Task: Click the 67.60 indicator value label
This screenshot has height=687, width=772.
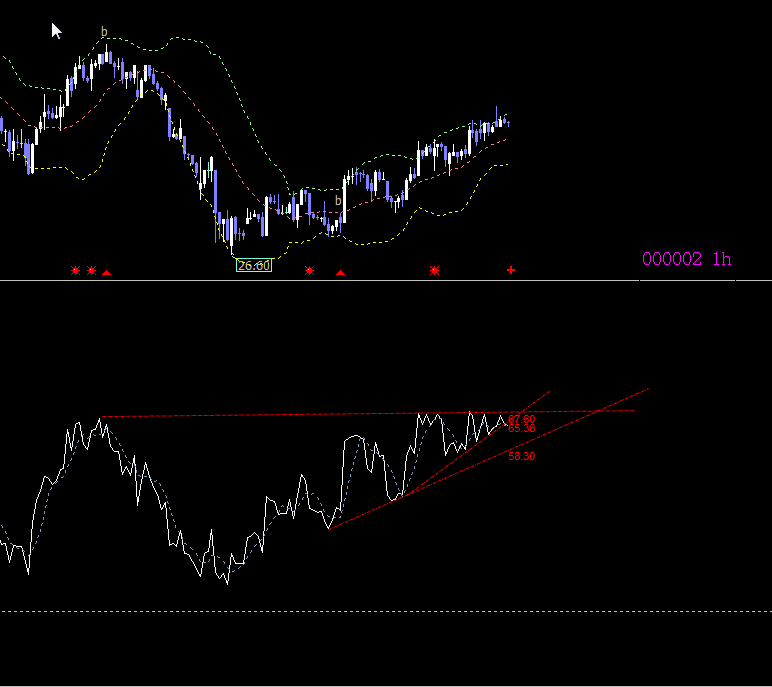Action: pos(522,419)
